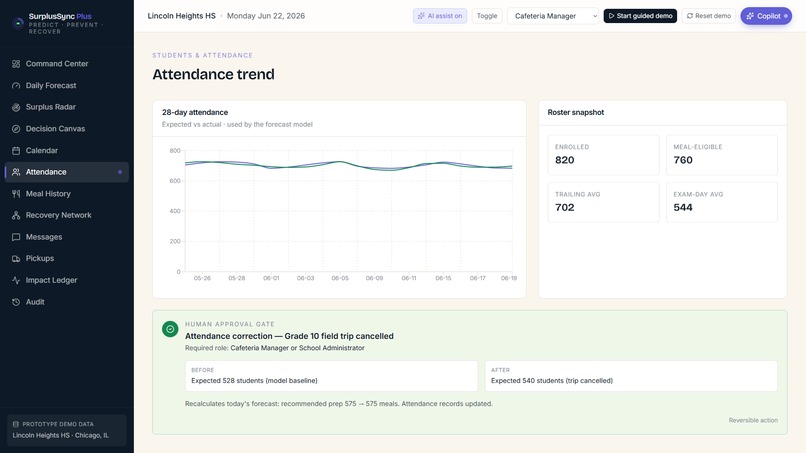The width and height of the screenshot is (806, 453).
Task: Click the Exam-Day Avg 544 card
Action: click(722, 203)
